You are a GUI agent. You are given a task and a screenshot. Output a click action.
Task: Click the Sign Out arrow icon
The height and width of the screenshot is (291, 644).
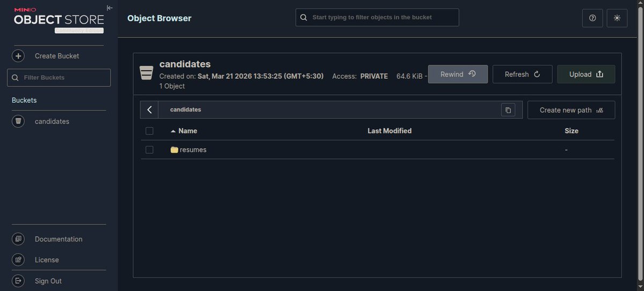[18, 281]
